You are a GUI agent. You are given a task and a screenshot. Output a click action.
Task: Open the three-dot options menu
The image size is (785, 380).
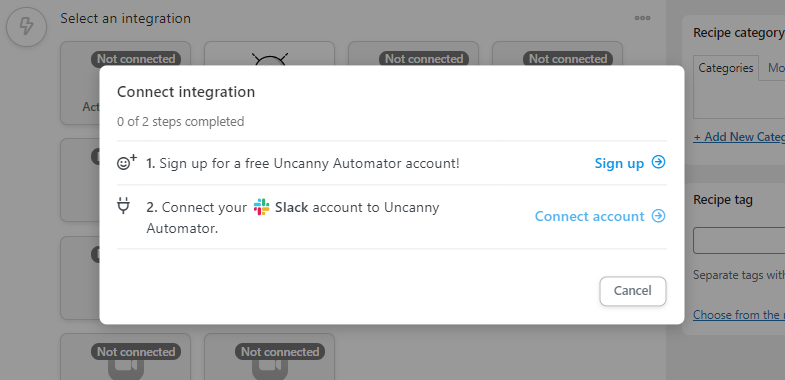pyautogui.click(x=642, y=18)
